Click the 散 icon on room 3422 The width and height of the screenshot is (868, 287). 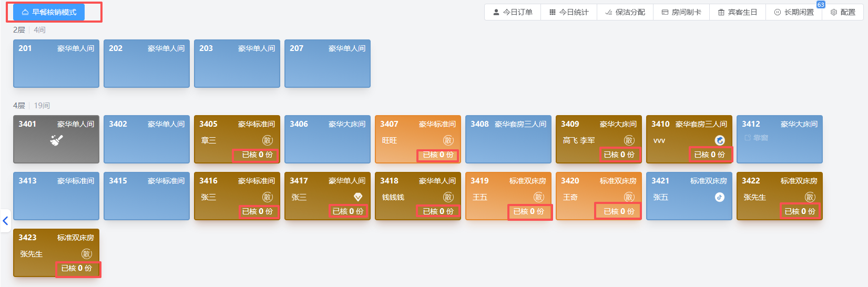pos(810,197)
